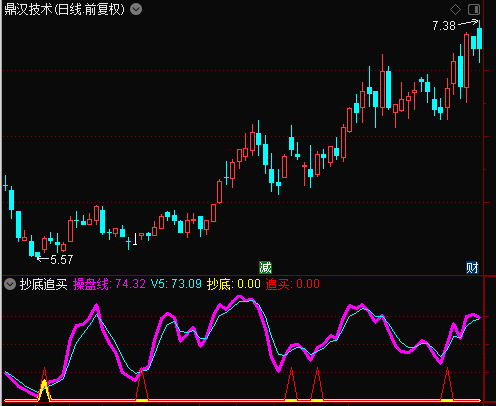Image resolution: width=496 pixels, height=406 pixels.
Task: Click the 鼎汉技术(日线.前复权) chart title
Action: pyautogui.click(x=65, y=9)
